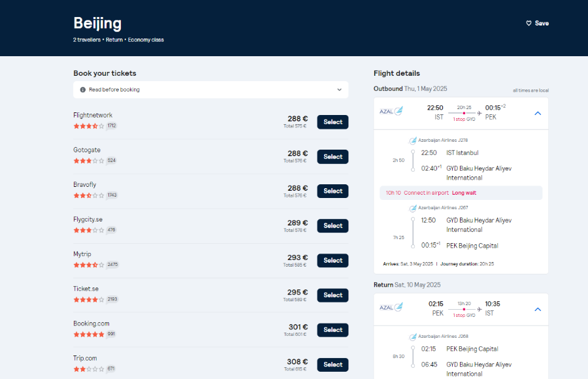The image size is (588, 379).
Task: Click the Return Sat, 10 May 2025 label
Action: (407, 285)
